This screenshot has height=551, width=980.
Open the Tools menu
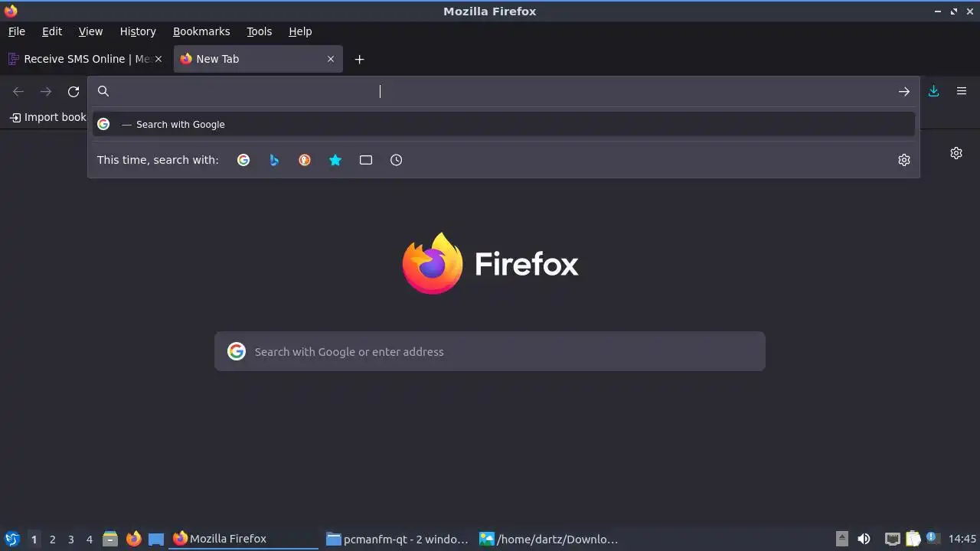coord(260,31)
